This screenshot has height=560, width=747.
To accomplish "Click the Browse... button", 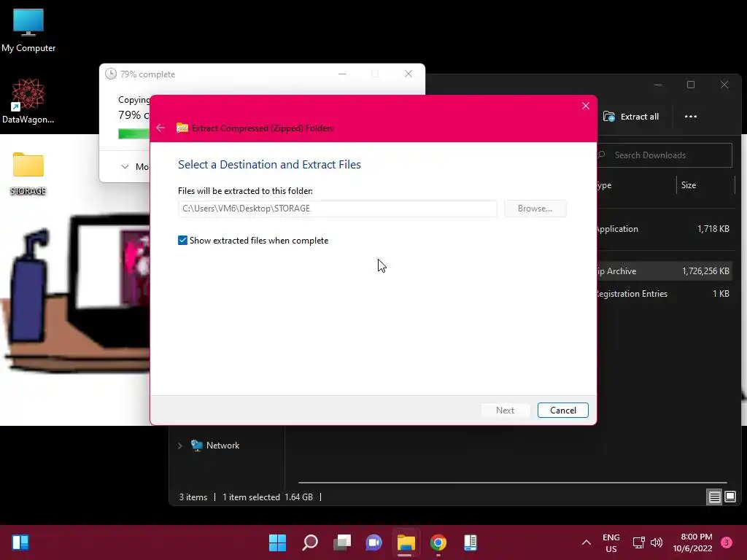I will pyautogui.click(x=535, y=209).
